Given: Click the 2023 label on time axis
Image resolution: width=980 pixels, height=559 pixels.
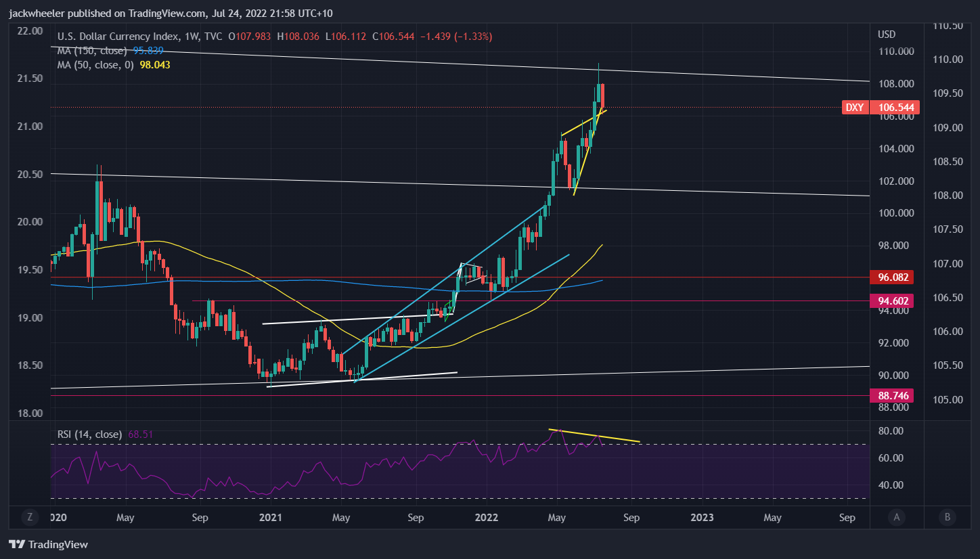Looking at the screenshot, I should click(701, 518).
